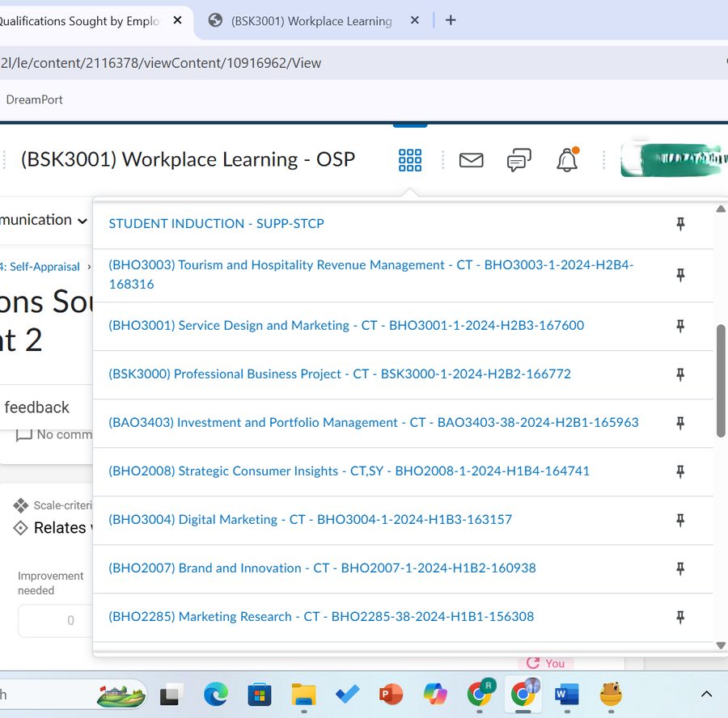Click the browser address bar URL
Image resolution: width=728 pixels, height=718 pixels.
click(161, 63)
